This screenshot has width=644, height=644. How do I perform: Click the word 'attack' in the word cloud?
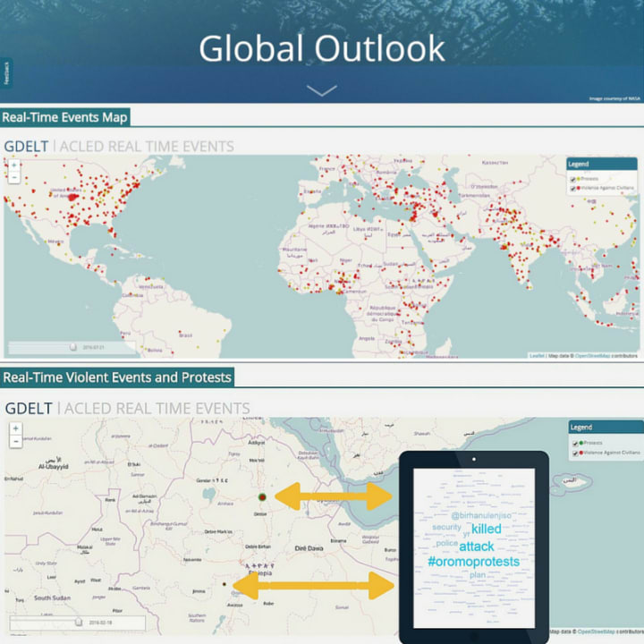pos(477,547)
